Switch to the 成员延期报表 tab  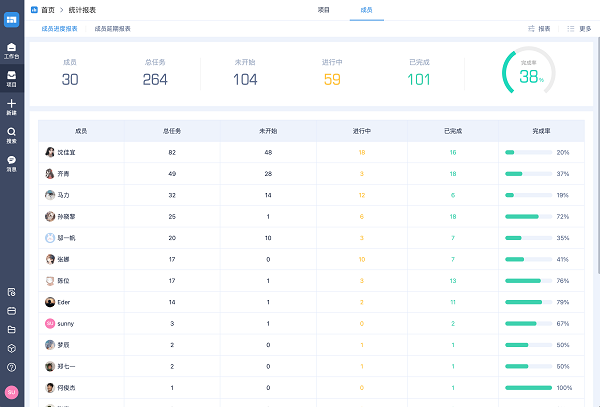coord(112,29)
